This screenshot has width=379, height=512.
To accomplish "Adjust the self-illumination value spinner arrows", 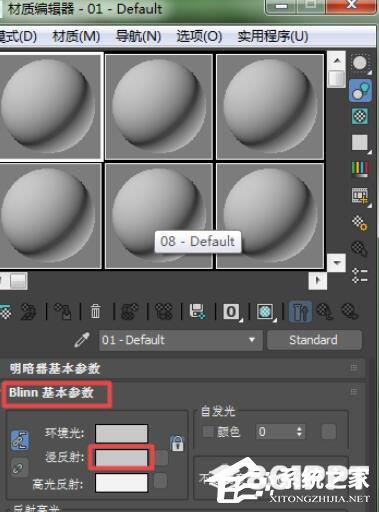I will 299,432.
